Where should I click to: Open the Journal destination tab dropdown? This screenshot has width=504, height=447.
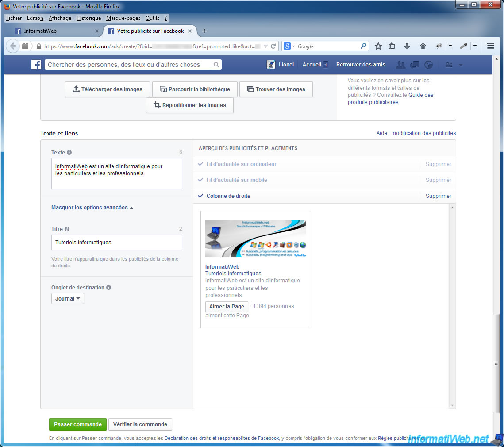coord(68,298)
